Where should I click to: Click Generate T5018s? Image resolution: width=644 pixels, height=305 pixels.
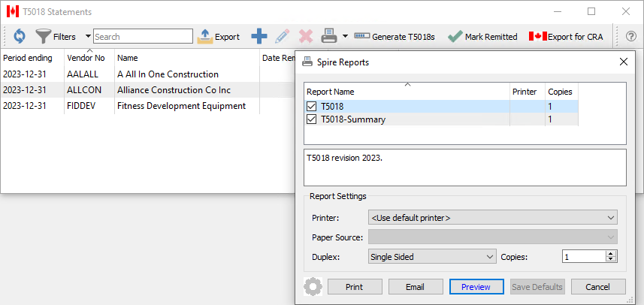(395, 37)
